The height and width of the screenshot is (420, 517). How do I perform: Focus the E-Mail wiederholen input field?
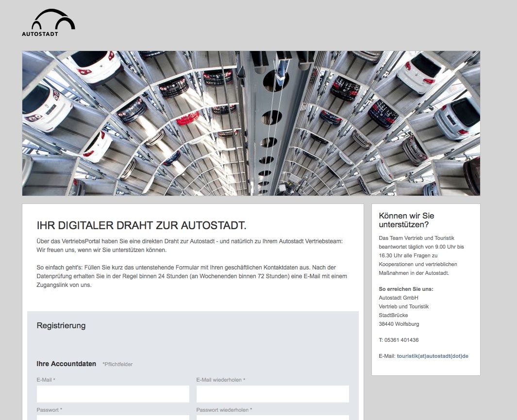[273, 394]
